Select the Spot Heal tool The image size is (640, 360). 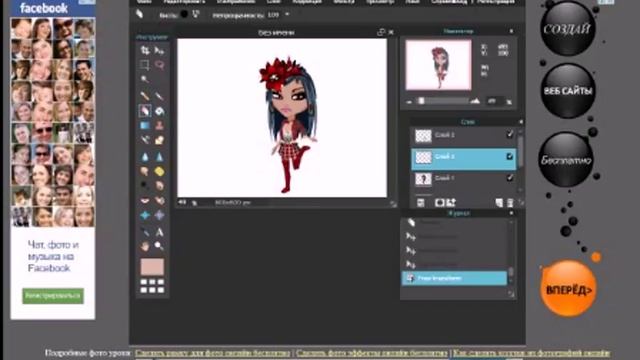click(x=160, y=200)
